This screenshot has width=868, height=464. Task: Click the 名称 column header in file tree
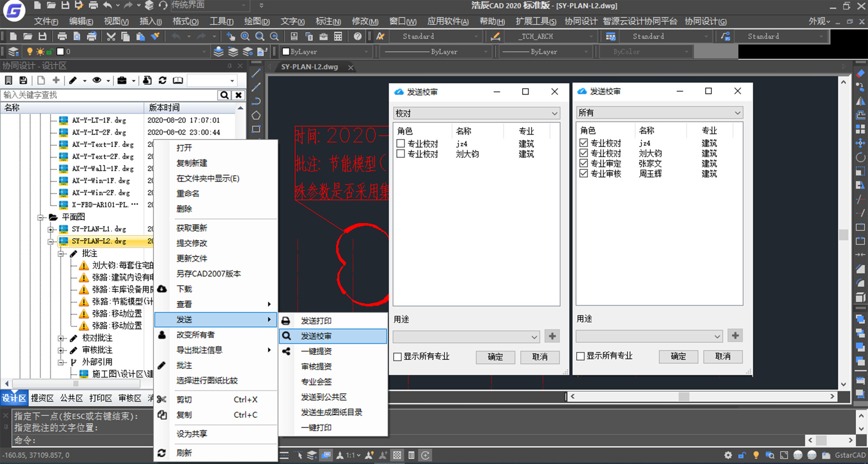tap(72, 107)
